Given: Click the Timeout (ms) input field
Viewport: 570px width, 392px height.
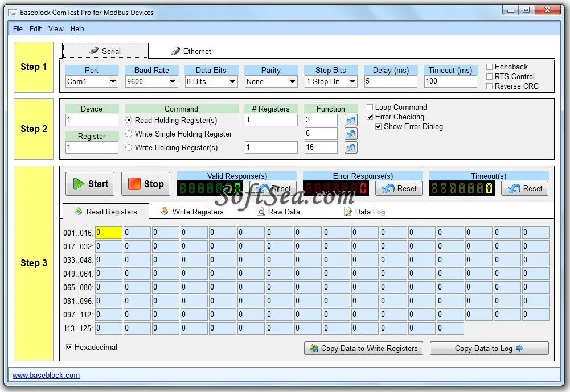Looking at the screenshot, I should (x=450, y=81).
